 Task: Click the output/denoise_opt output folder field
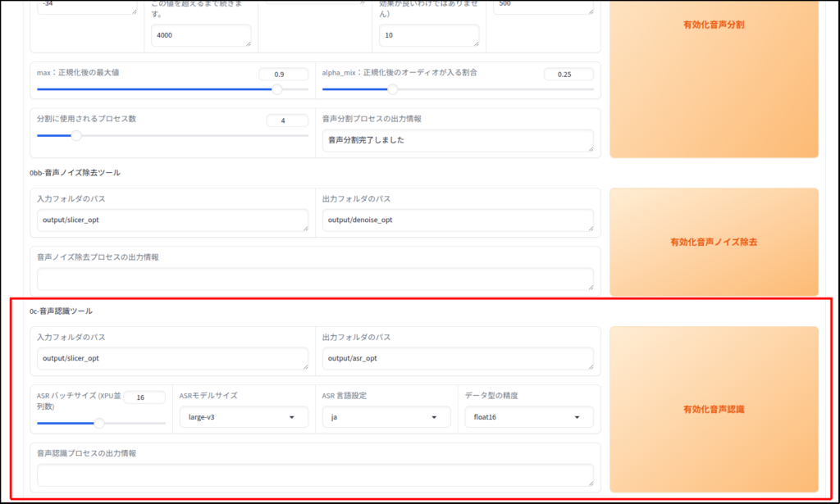tap(458, 220)
